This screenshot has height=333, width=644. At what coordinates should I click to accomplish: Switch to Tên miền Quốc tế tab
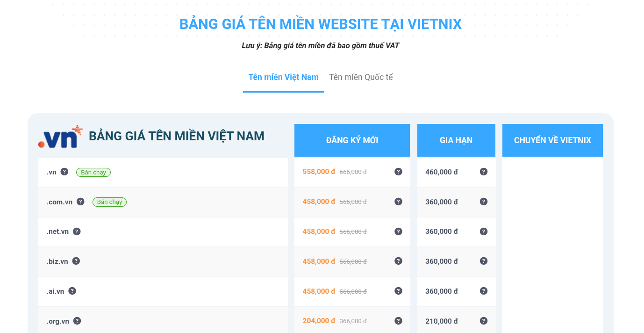[x=361, y=77]
